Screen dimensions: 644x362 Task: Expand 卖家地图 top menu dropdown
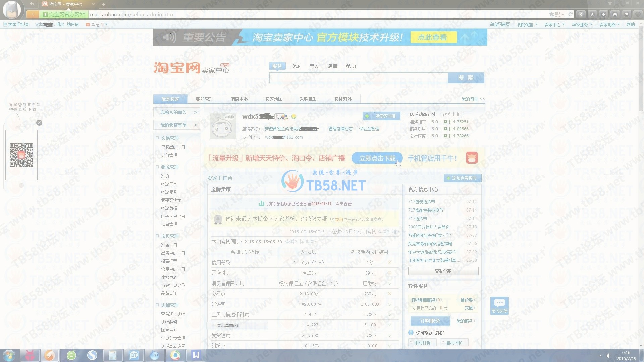pyautogui.click(x=609, y=24)
